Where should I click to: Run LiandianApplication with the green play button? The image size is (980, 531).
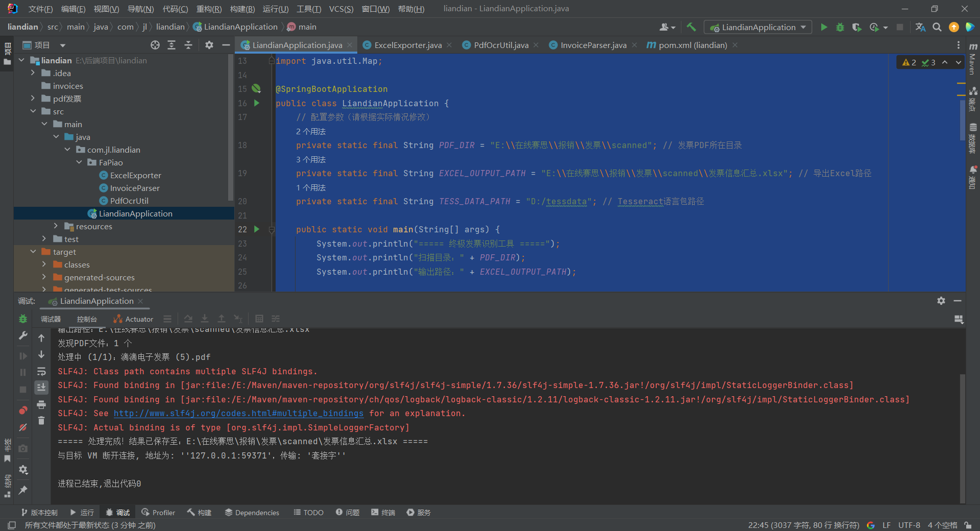point(823,27)
